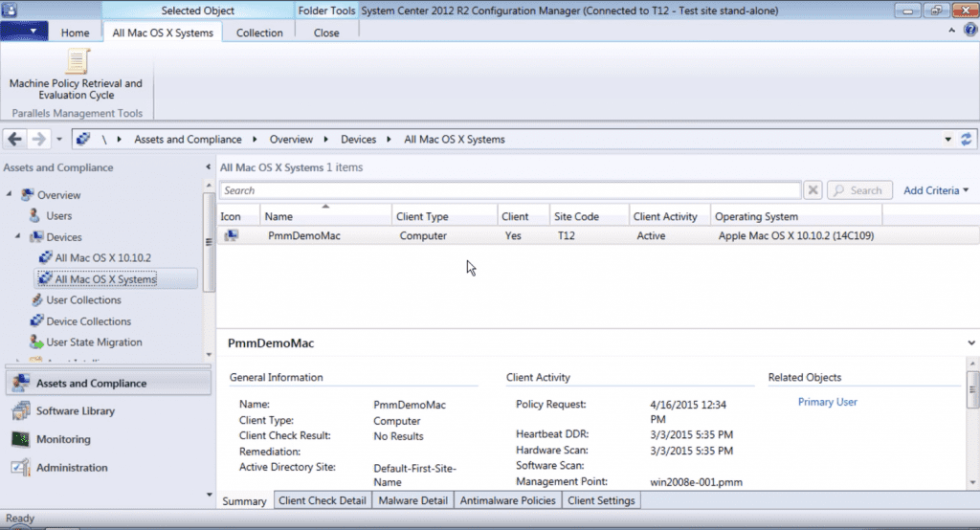This screenshot has width=980, height=530.
Task: Click inside the Search input field
Action: 510,190
